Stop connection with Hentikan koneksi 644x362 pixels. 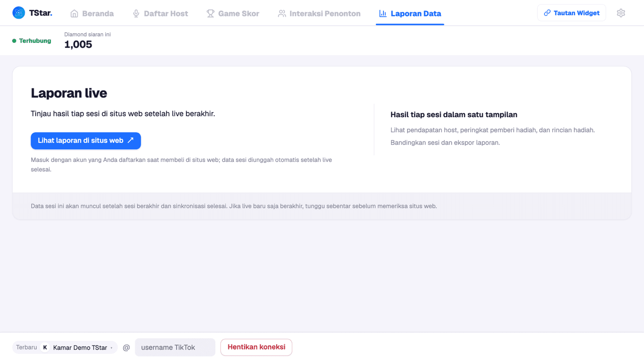coord(257,347)
